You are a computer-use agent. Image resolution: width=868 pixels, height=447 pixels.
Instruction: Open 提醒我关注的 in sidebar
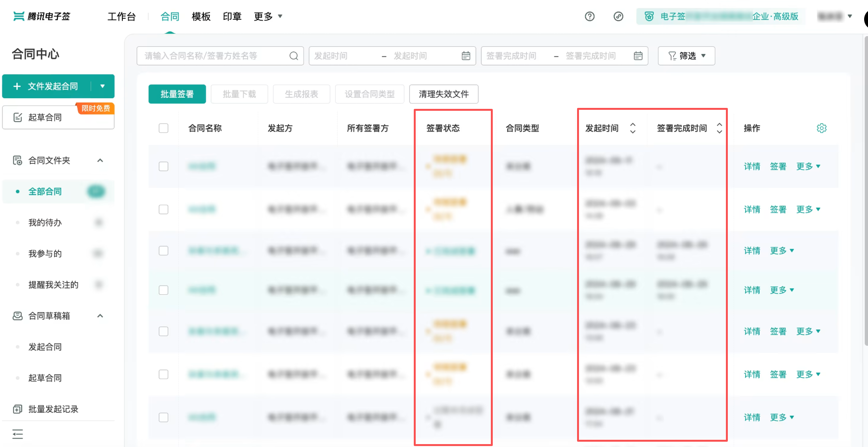[x=58, y=285]
